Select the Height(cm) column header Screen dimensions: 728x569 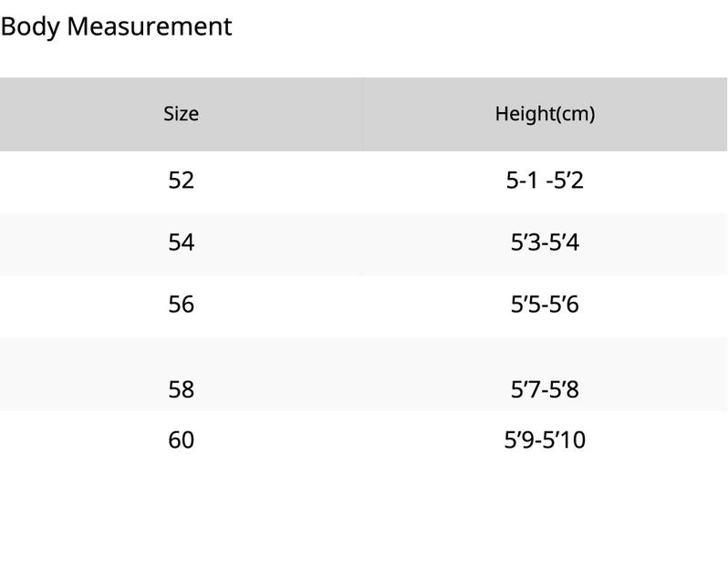[x=545, y=114]
